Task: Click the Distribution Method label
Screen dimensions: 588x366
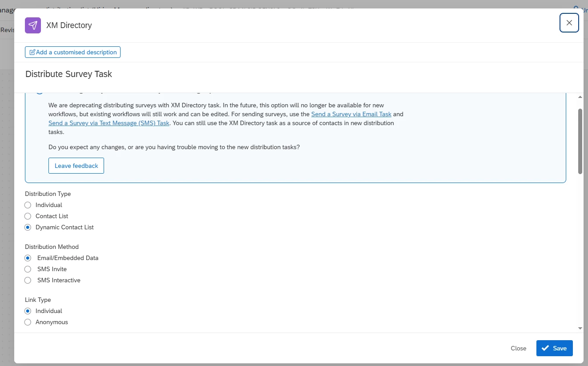Action: (x=52, y=247)
